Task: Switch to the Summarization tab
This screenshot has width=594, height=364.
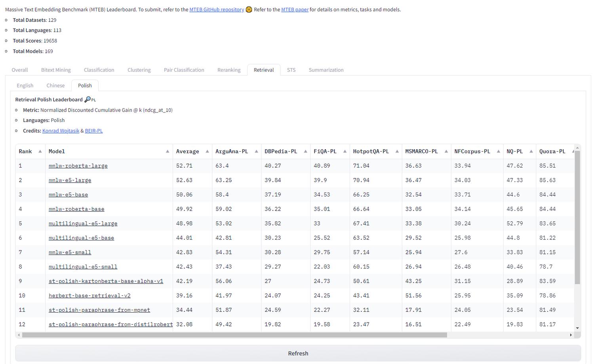Action: [326, 70]
